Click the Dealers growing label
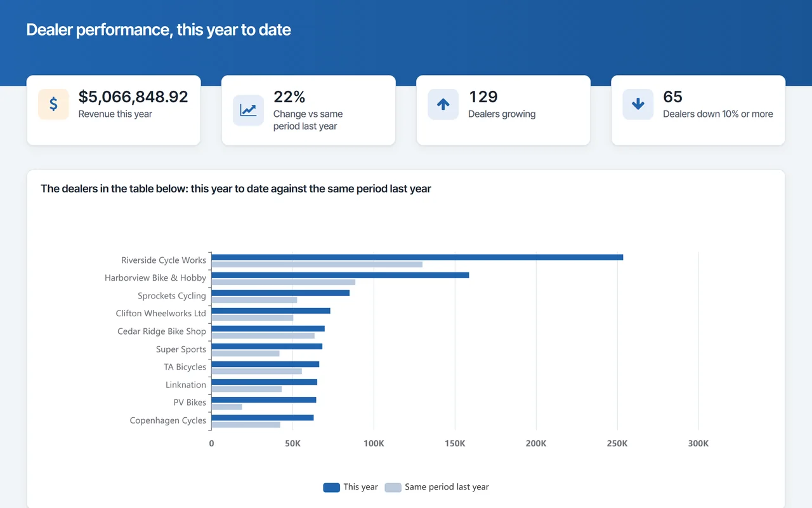812x508 pixels. click(502, 114)
